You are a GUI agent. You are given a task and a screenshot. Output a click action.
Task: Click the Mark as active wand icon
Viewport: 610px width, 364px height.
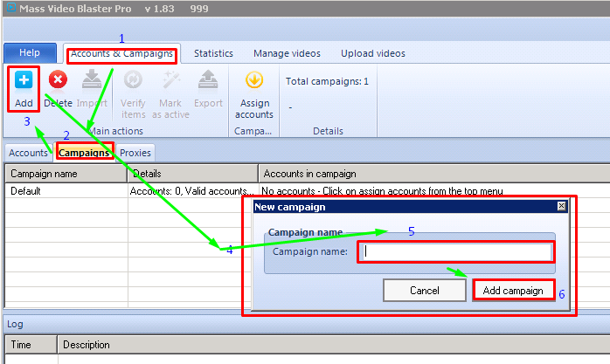click(x=170, y=79)
